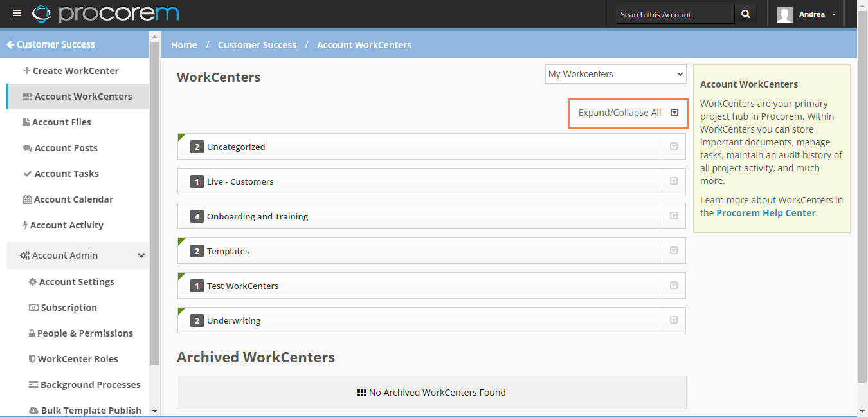Click the WorkCenter Roles shield icon
Image resolution: width=868 pixels, height=417 pixels.
click(32, 359)
